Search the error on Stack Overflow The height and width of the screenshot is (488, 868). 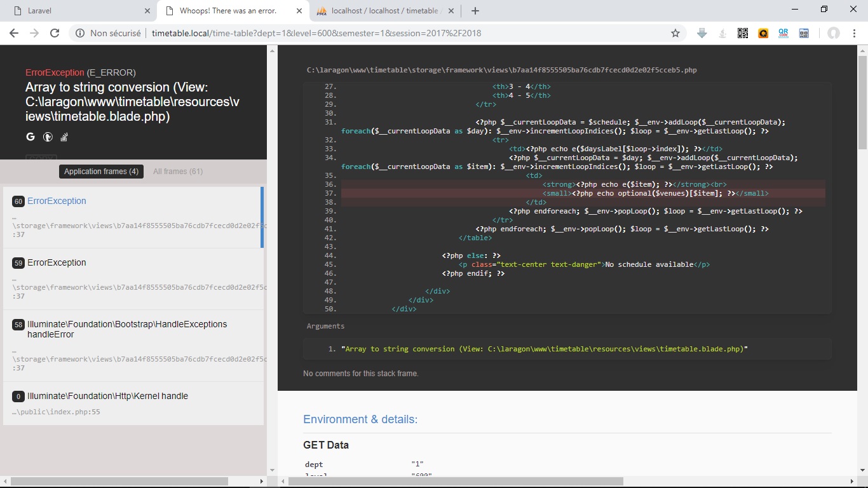pyautogui.click(x=64, y=137)
